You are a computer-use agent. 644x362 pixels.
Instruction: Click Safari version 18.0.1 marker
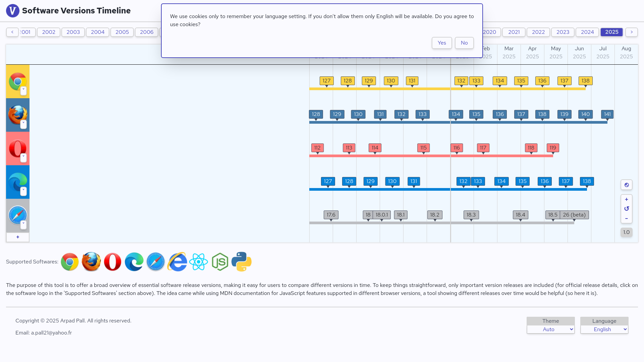[382, 215]
